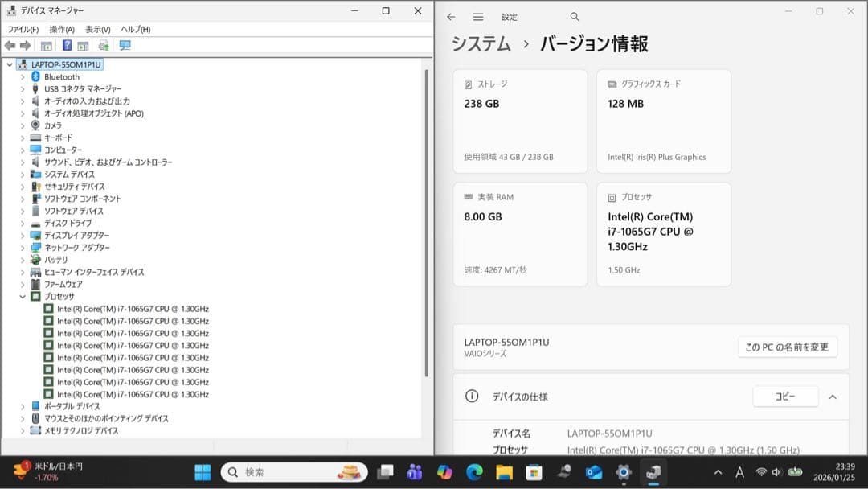Click the computer monitor icon in the toolbar
Viewport: 868px width, 489px height.
pyautogui.click(x=125, y=45)
